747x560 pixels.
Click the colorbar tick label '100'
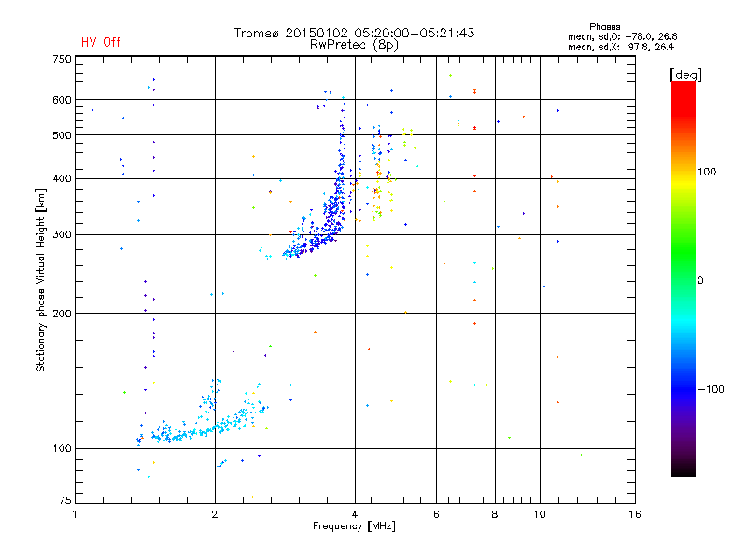(x=707, y=172)
